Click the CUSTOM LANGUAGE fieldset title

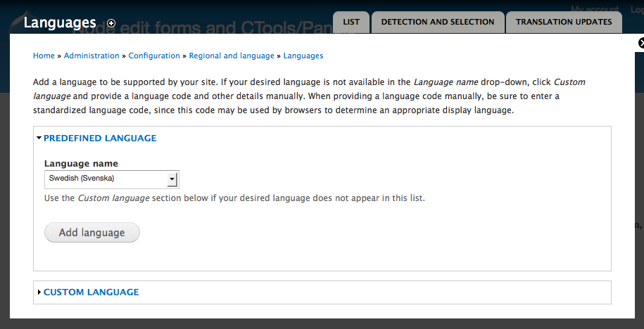tap(91, 292)
